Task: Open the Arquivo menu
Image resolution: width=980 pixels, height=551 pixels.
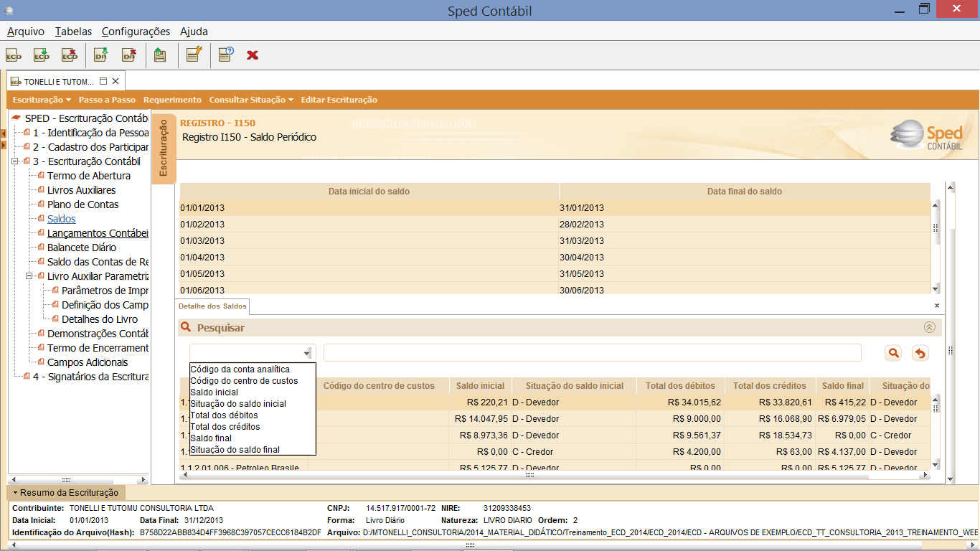Action: pos(26,32)
